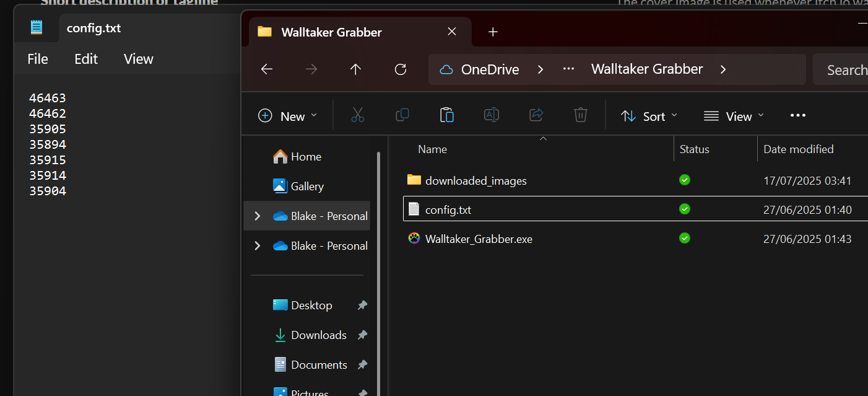
Task: Click the pin icon beside Desktop
Action: point(362,306)
